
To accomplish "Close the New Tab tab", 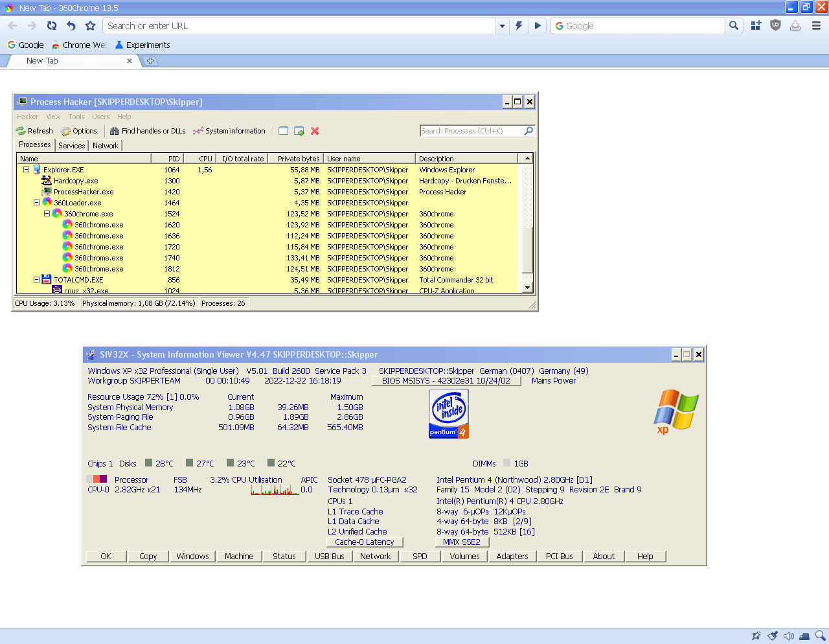I will (130, 61).
